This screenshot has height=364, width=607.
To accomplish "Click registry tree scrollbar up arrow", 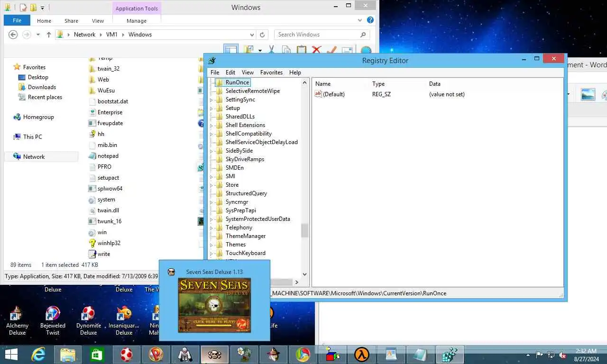I will point(304,82).
